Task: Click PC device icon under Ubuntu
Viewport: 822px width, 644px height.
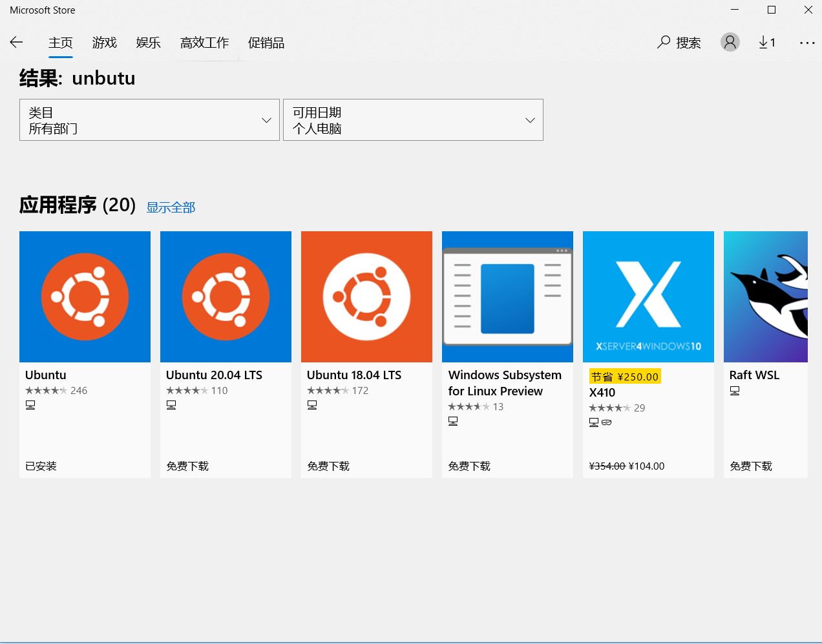Action: (x=30, y=405)
